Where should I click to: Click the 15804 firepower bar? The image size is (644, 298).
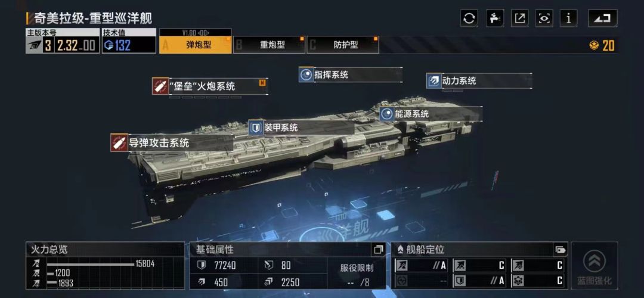coord(91,265)
